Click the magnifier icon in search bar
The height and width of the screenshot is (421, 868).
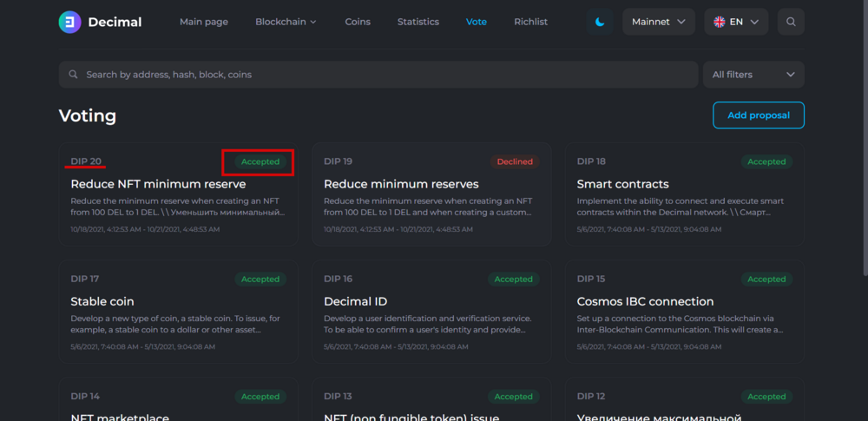(x=73, y=75)
